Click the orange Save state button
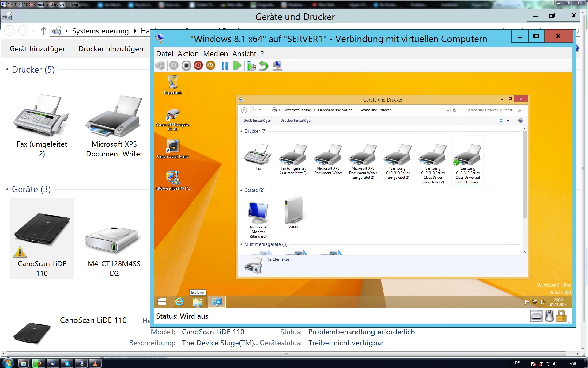Viewport: 588px width, 368px height. tap(211, 66)
